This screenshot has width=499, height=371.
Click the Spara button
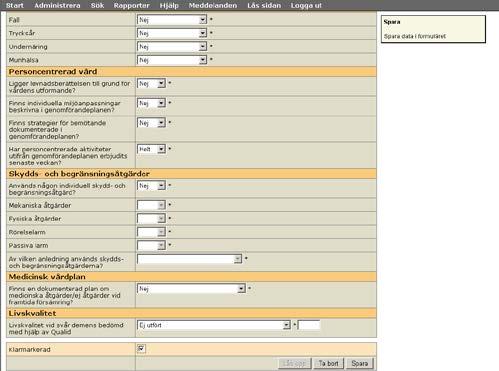tap(359, 363)
